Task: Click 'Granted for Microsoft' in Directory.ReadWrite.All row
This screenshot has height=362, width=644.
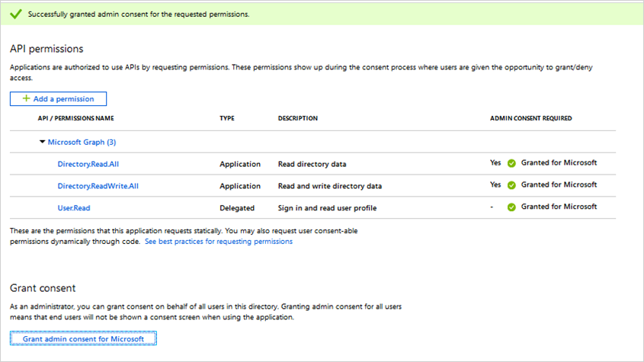Action: click(559, 184)
